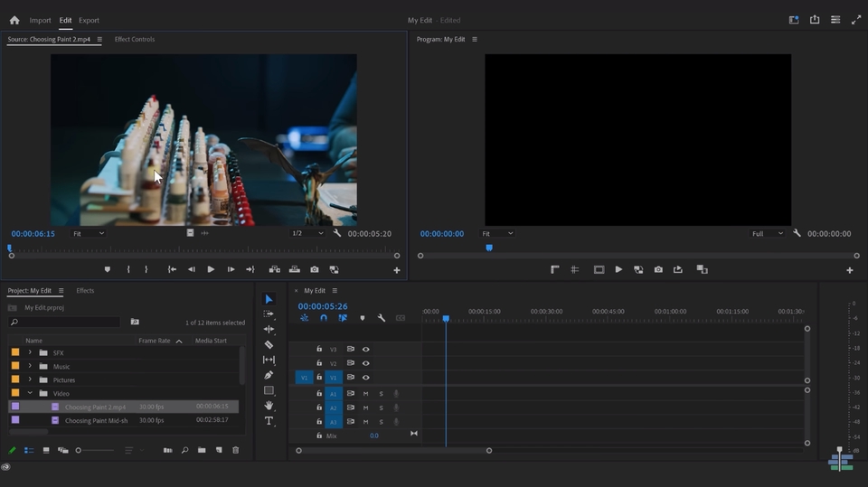Select the Selection tool arrow
Screen dimensions: 868x487
tap(269, 299)
